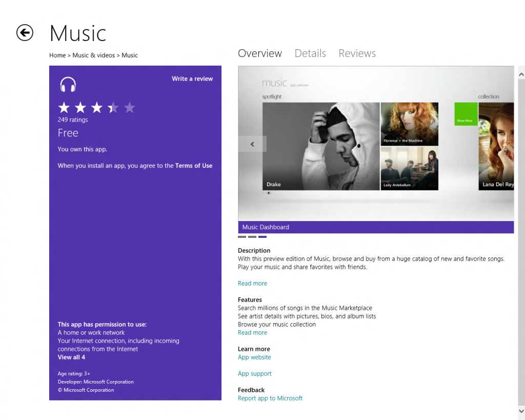Click Read more under Description

(x=252, y=284)
